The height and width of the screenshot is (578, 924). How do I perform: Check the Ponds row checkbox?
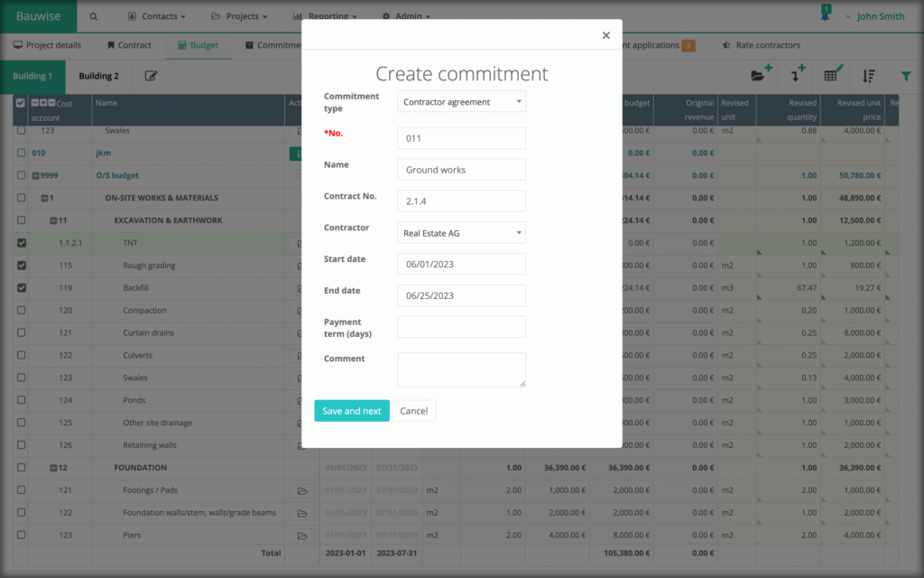[22, 400]
